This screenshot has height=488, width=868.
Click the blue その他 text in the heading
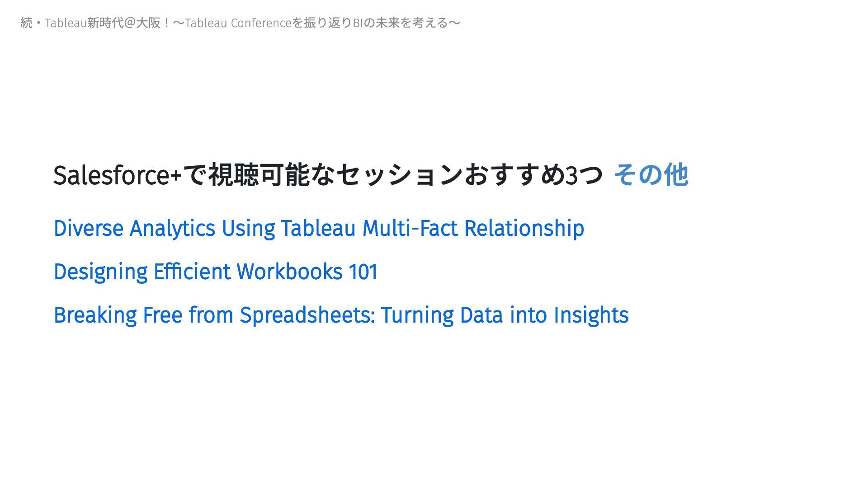click(x=651, y=175)
